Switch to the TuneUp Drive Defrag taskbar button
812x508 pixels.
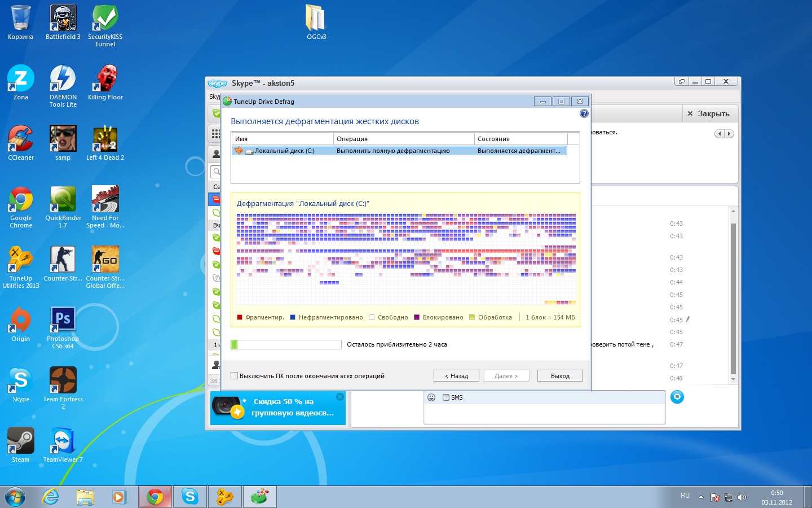click(259, 497)
